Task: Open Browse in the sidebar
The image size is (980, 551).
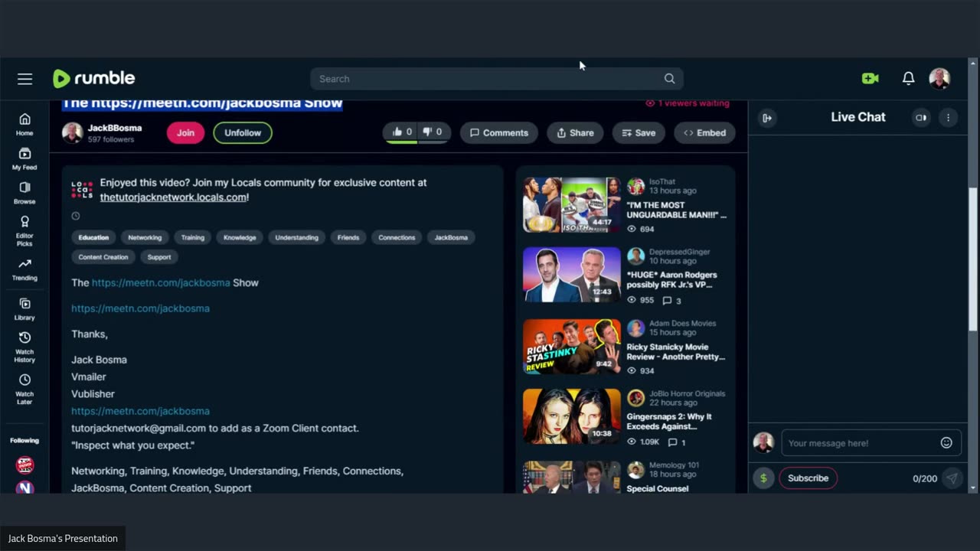Action: (x=24, y=193)
